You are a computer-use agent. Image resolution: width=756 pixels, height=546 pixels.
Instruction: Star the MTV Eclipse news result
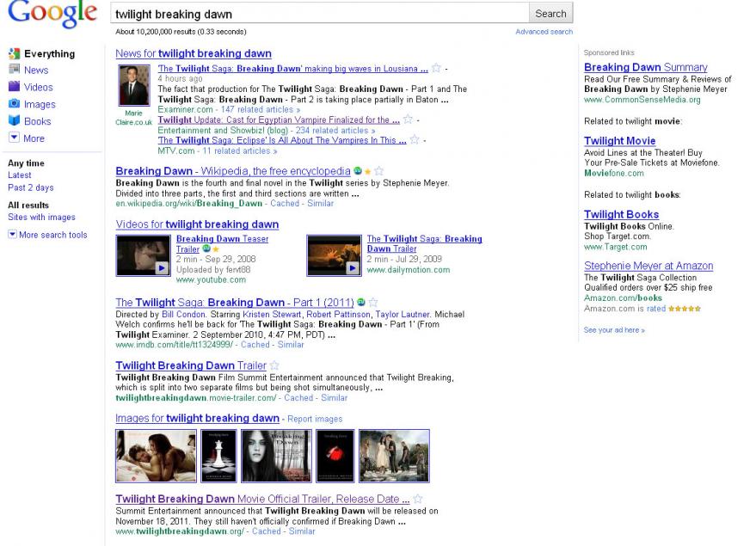click(415, 140)
